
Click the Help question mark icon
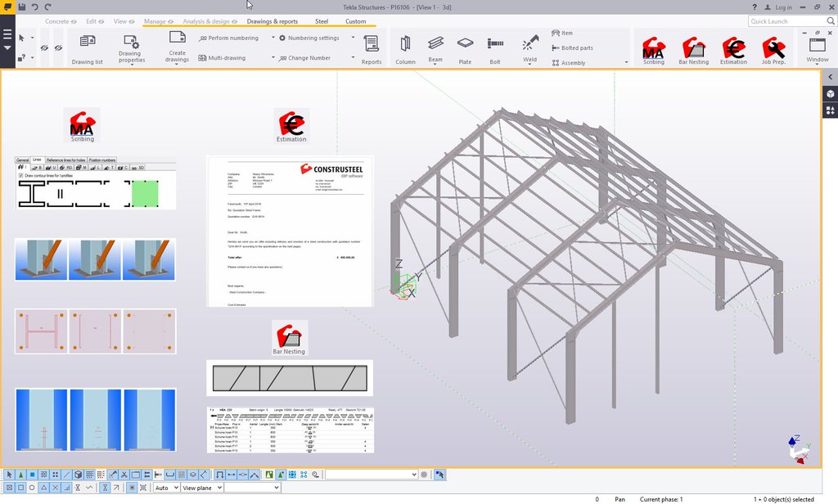click(754, 7)
